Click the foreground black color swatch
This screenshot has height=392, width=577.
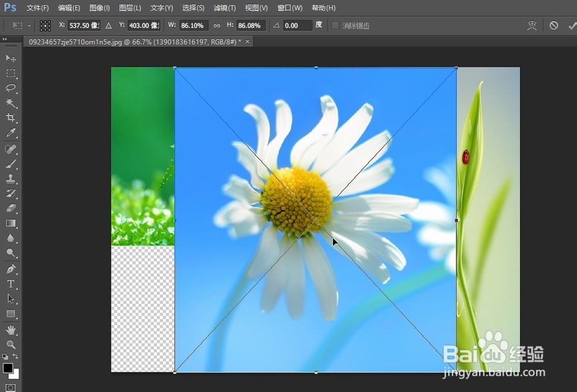pyautogui.click(x=8, y=368)
